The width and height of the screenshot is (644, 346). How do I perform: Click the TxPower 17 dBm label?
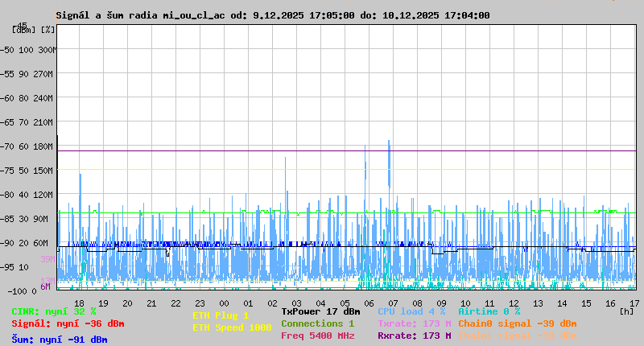pyautogui.click(x=320, y=311)
